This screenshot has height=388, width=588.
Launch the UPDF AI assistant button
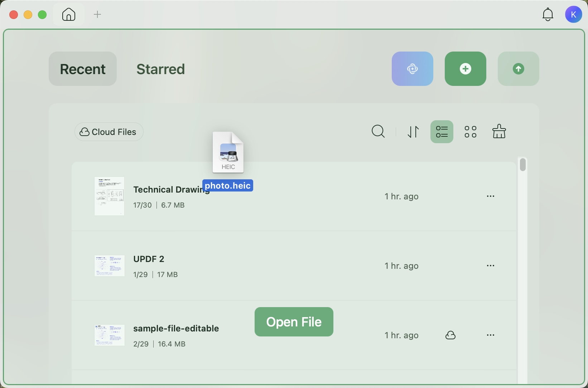tap(413, 69)
